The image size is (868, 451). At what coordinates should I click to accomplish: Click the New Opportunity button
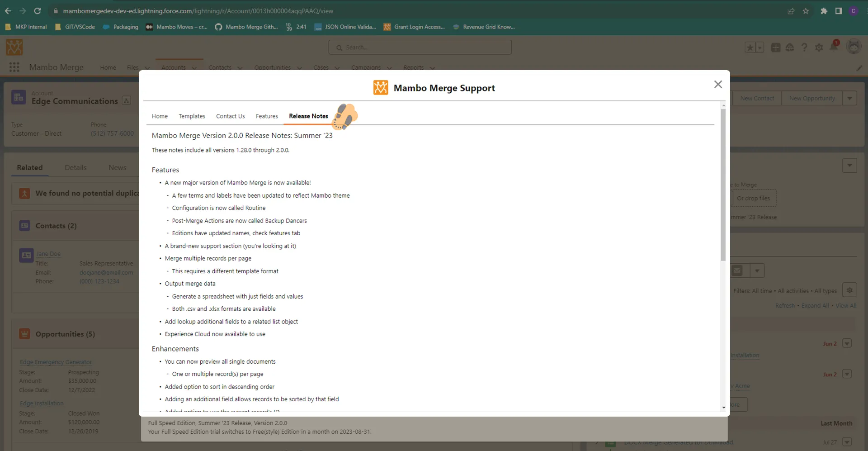pos(812,98)
